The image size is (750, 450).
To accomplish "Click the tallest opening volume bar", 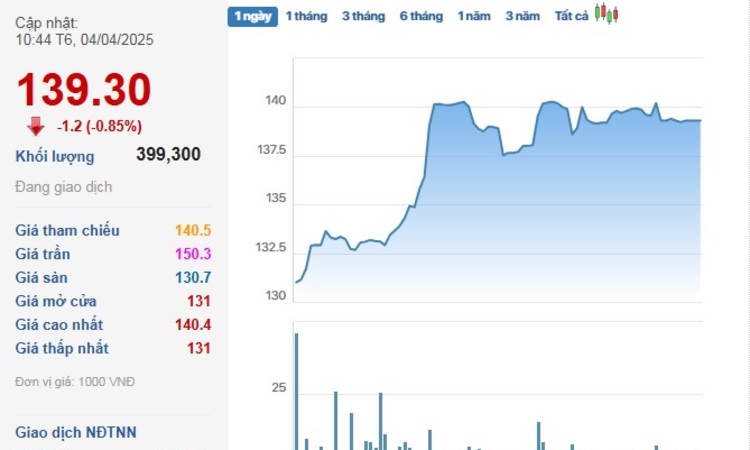I will 297,391.
